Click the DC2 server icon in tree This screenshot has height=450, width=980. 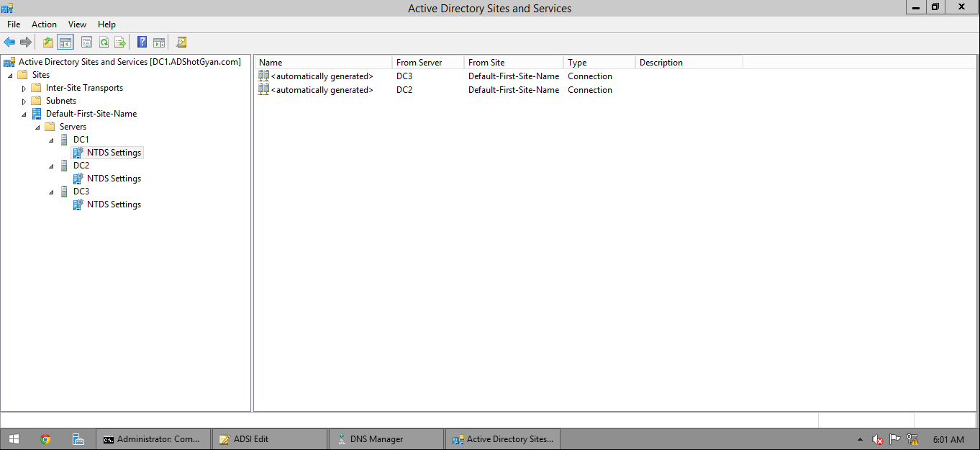coord(65,165)
